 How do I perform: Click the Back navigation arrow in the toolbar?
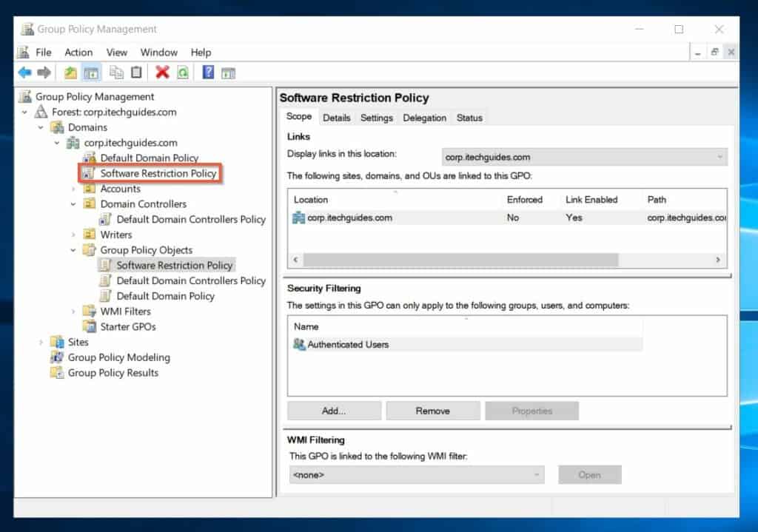tap(25, 73)
